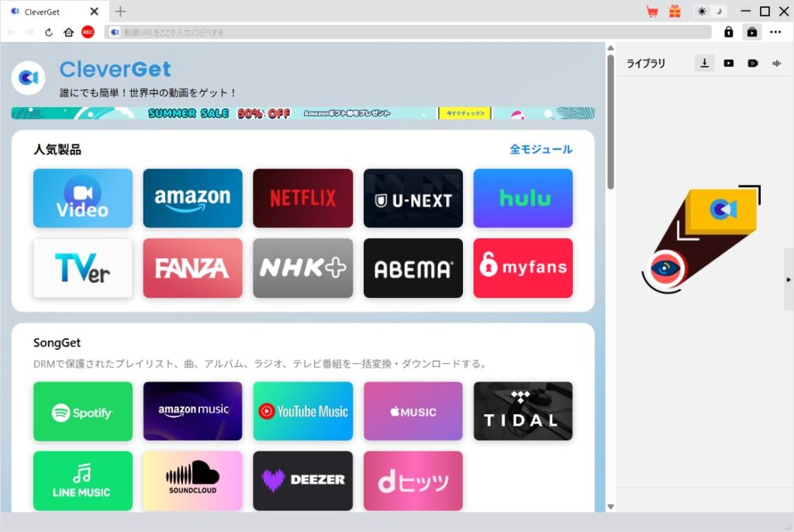The width and height of the screenshot is (794, 532).
Task: Click the gift box icon
Action: coord(675,11)
